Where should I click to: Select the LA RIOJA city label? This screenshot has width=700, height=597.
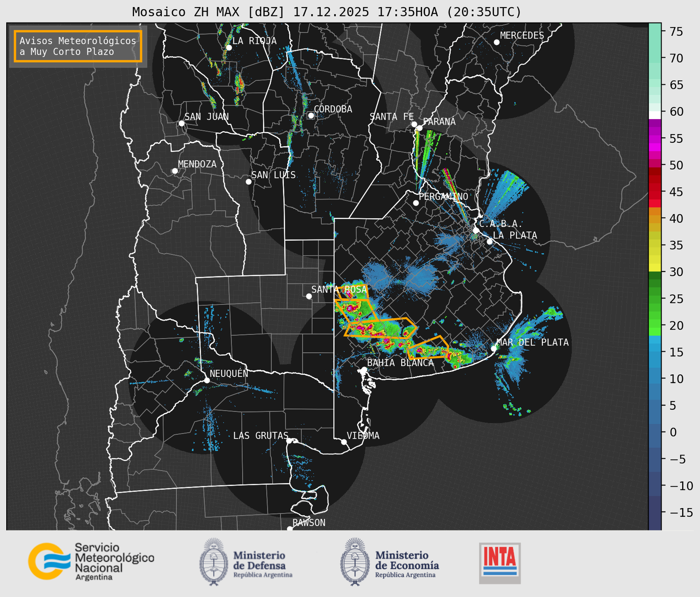pyautogui.click(x=254, y=41)
